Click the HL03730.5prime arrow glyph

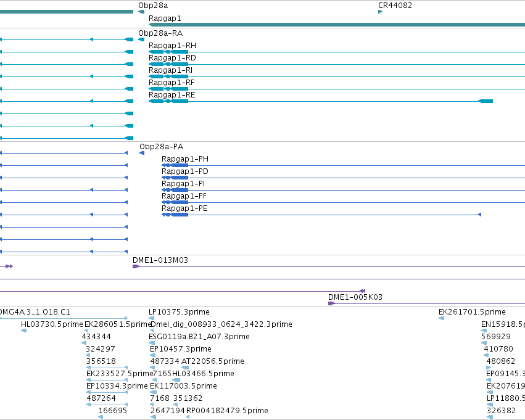pyautogui.click(x=23, y=331)
